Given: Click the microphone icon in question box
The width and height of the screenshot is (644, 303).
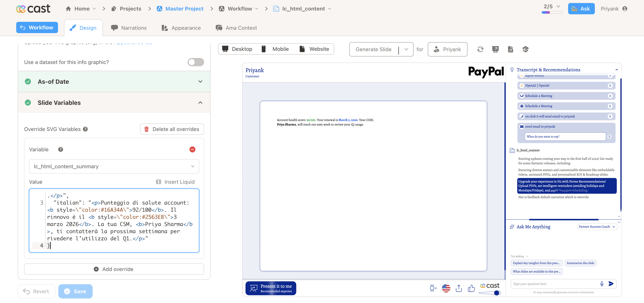Looking at the screenshot, I should tap(602, 284).
